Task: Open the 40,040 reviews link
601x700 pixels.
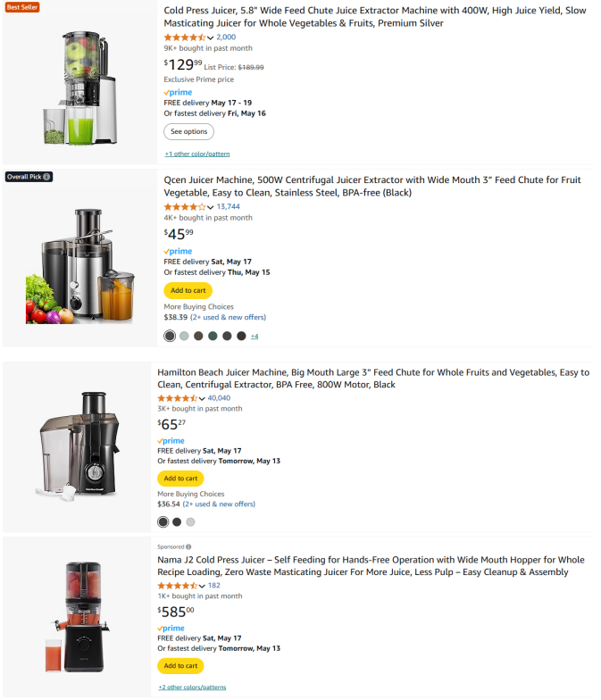Action: (x=219, y=398)
